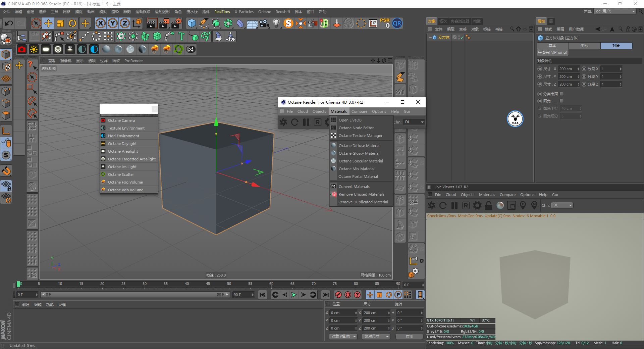Select the Scale tool in the top toolbar
644x349 pixels.
click(60, 23)
